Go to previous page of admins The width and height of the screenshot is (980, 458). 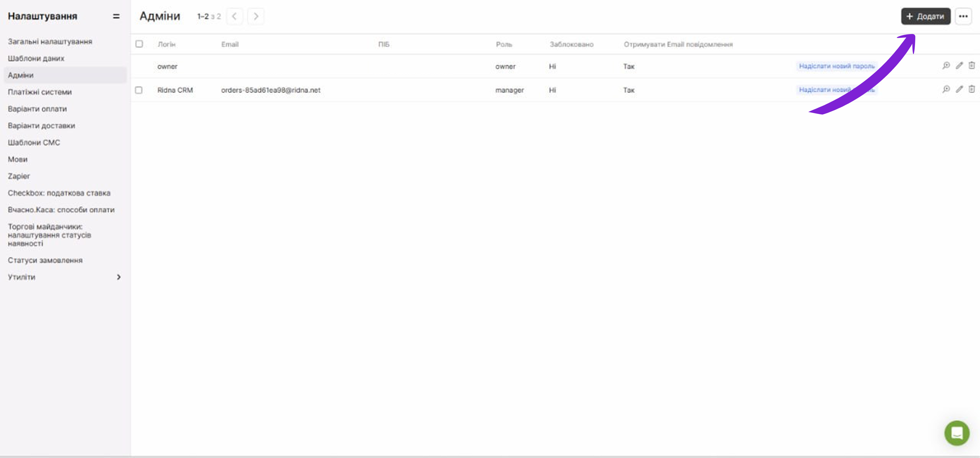click(234, 16)
